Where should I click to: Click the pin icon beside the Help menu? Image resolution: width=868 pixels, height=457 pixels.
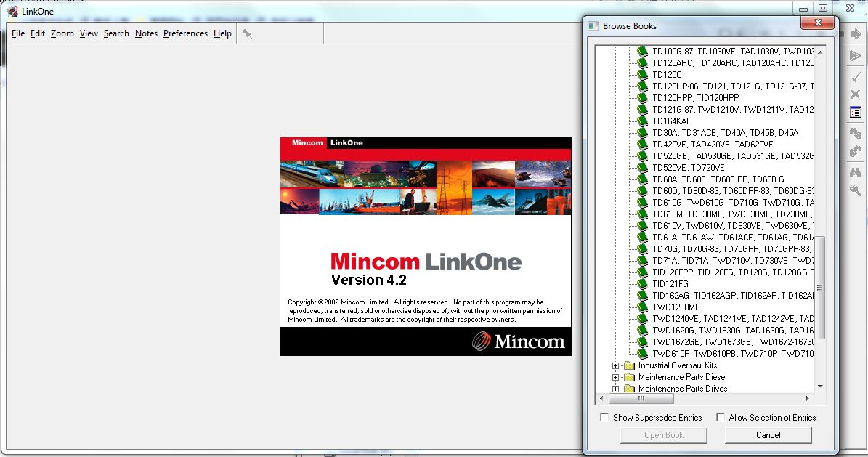click(x=247, y=34)
